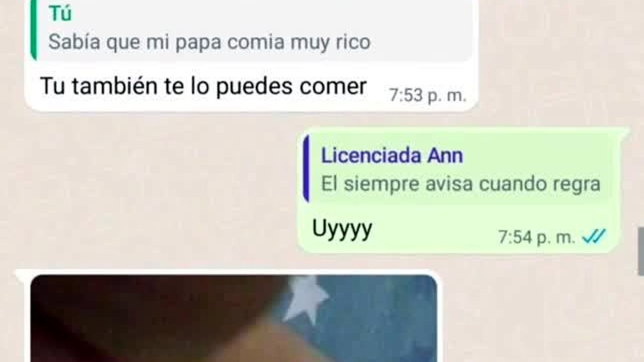The width and height of the screenshot is (644, 362).
Task: Select the "Uyyyy" message text
Action: click(x=342, y=229)
